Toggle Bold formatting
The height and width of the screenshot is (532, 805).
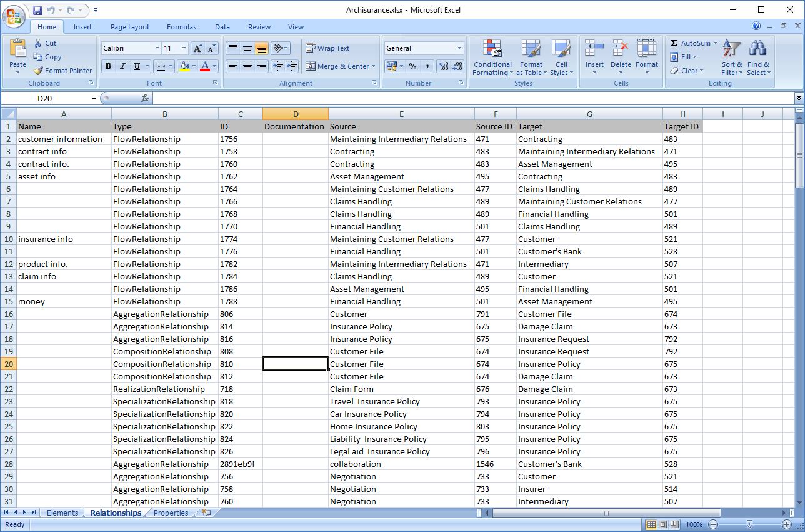click(108, 66)
